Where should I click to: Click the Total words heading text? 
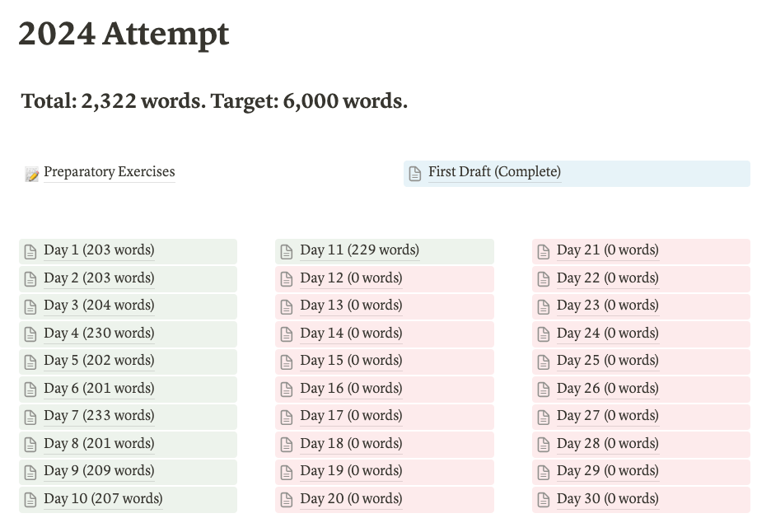pyautogui.click(x=214, y=102)
